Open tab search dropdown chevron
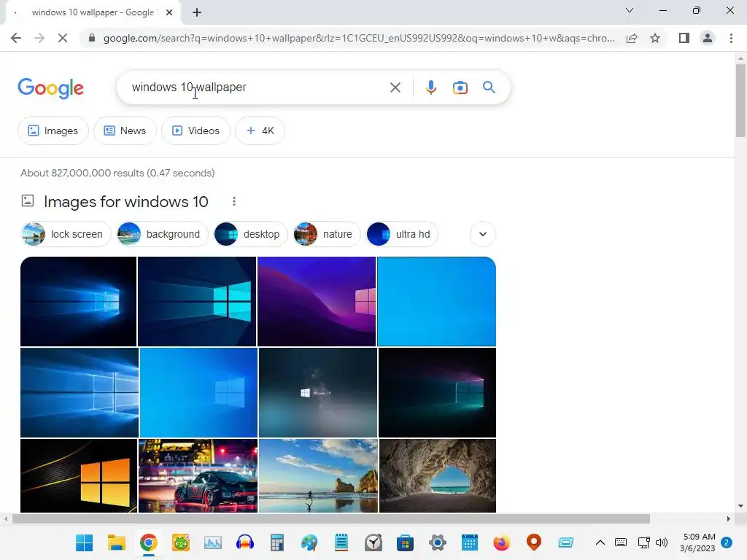 630,10
